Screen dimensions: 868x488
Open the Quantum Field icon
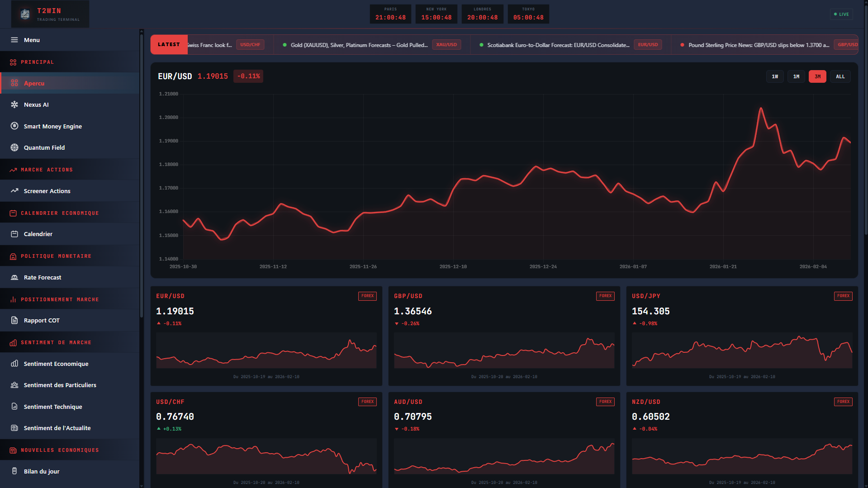click(x=14, y=147)
